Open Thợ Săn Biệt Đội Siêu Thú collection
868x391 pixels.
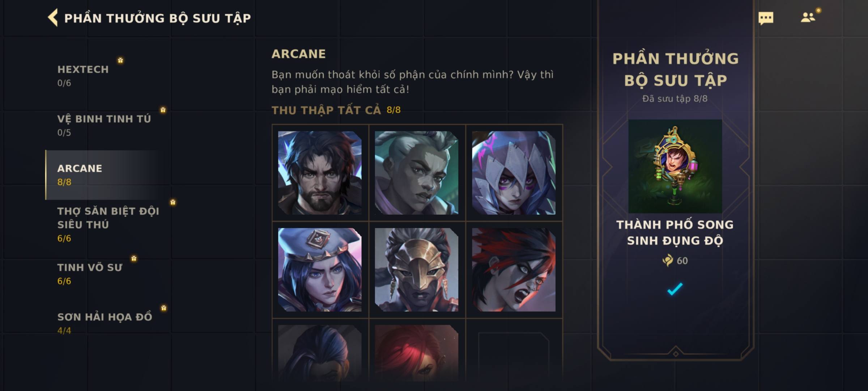pos(108,224)
